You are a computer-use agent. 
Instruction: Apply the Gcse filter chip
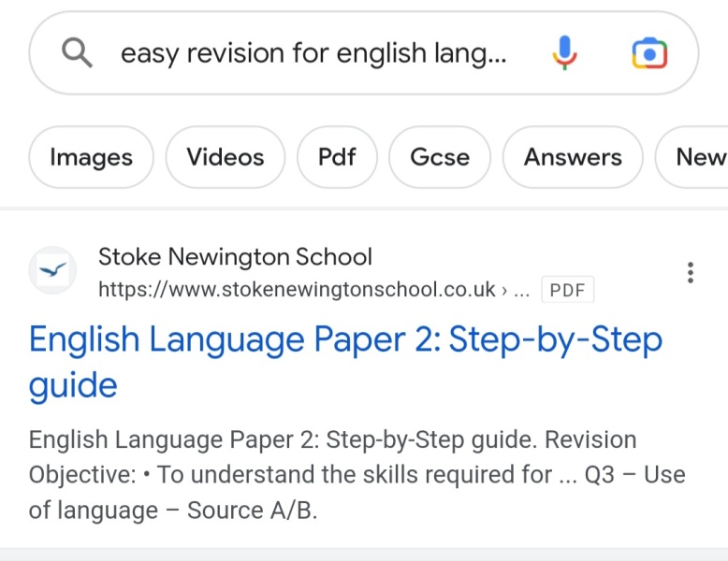tap(440, 157)
